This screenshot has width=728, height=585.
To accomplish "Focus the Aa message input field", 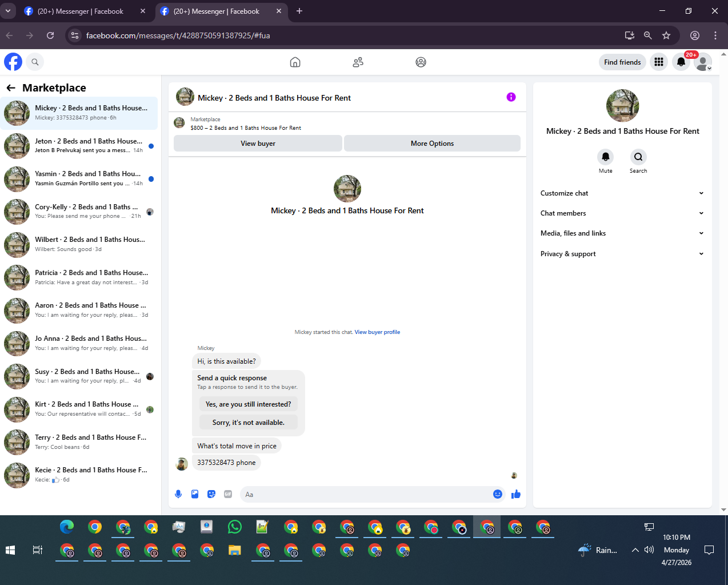I will 366,494.
